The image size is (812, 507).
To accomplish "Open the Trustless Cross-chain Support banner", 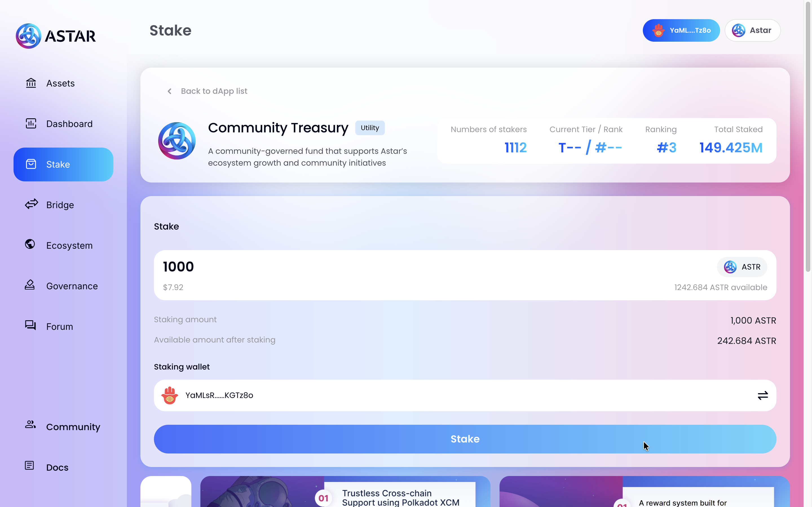I will point(345,492).
